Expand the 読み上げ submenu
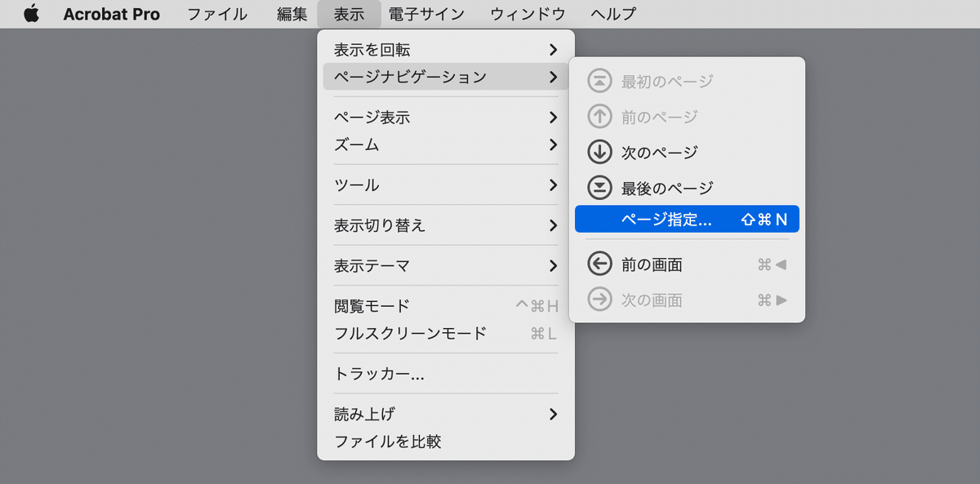Image resolution: width=980 pixels, height=484 pixels. pos(446,414)
